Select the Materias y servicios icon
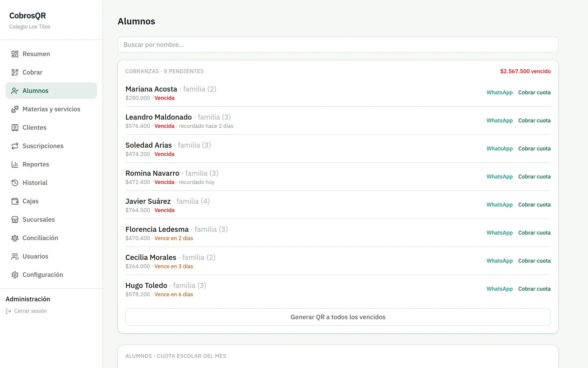The width and height of the screenshot is (588, 368). pyautogui.click(x=15, y=109)
